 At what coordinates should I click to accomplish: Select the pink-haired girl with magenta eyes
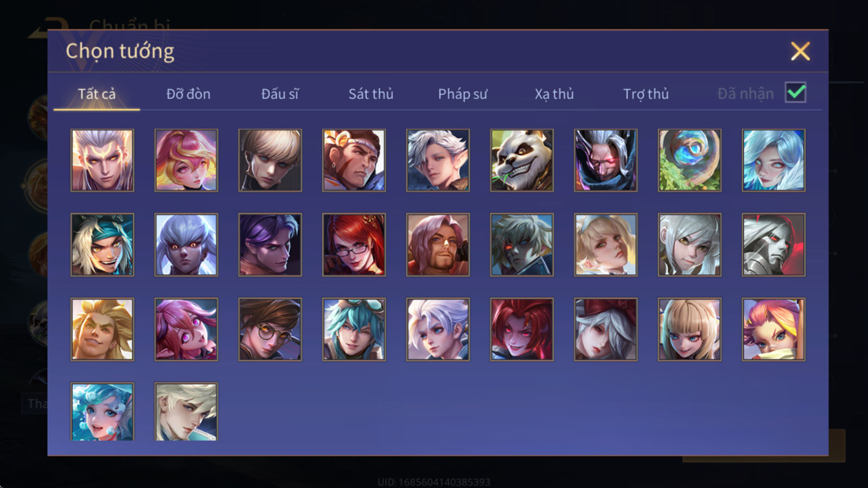tap(186, 329)
